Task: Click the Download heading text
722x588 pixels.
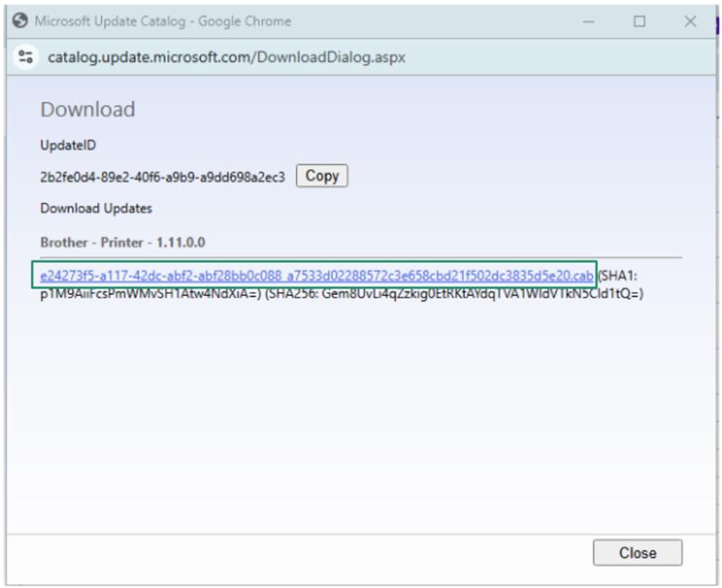Action: (x=88, y=110)
